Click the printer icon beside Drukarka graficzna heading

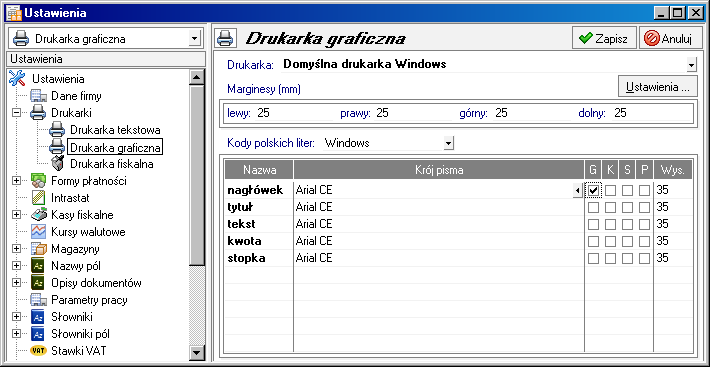click(225, 38)
